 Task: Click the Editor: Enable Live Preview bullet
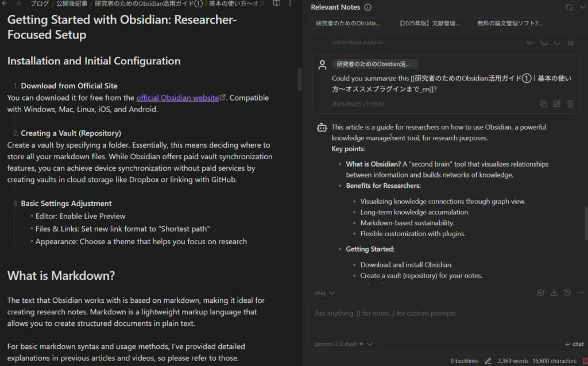coord(80,216)
